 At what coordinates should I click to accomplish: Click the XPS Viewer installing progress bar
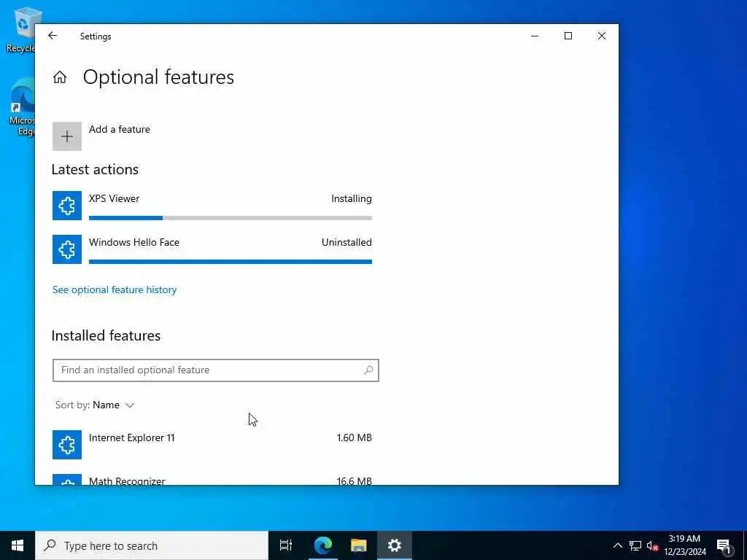click(230, 218)
